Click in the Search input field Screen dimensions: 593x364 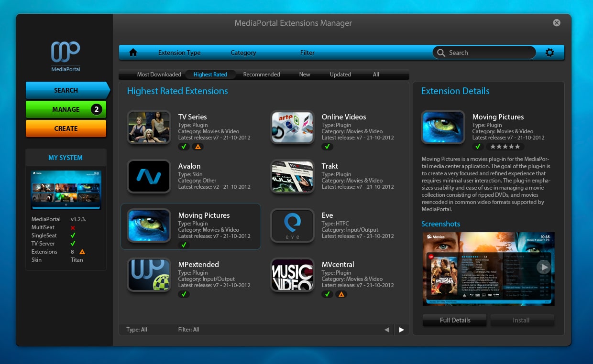484,53
